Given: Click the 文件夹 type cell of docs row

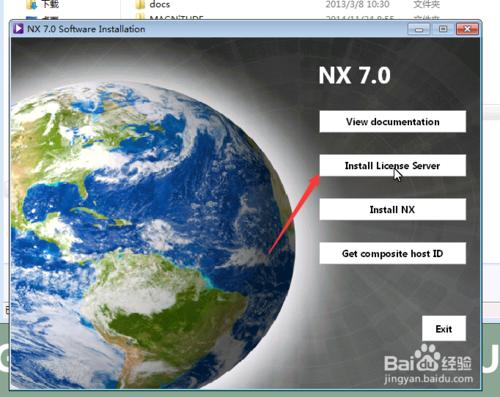Looking at the screenshot, I should (426, 4).
